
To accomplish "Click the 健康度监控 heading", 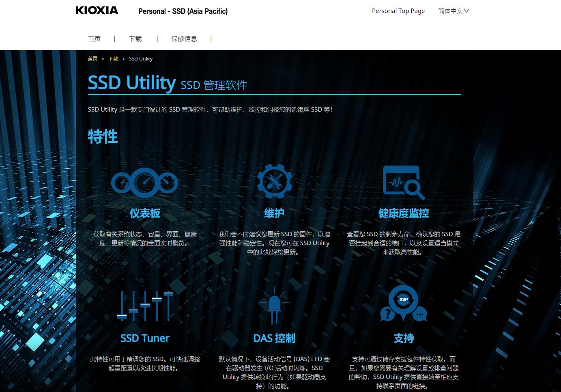I will click(x=404, y=213).
